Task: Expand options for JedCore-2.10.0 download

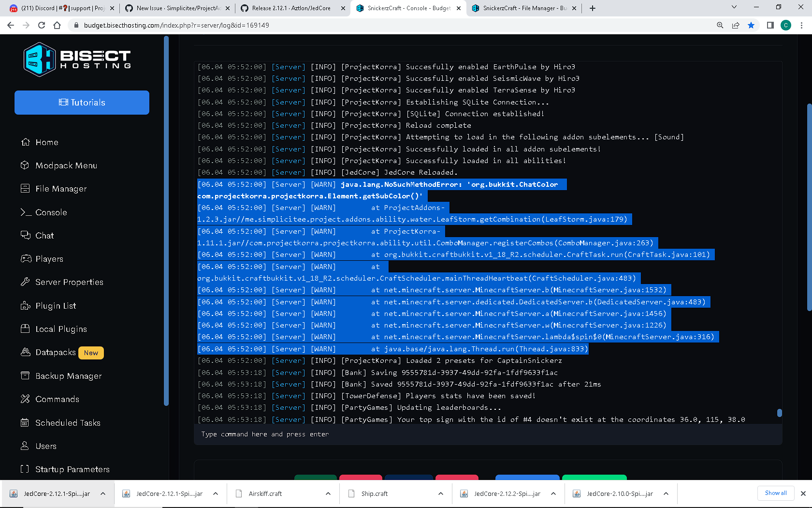Action: [666, 493]
